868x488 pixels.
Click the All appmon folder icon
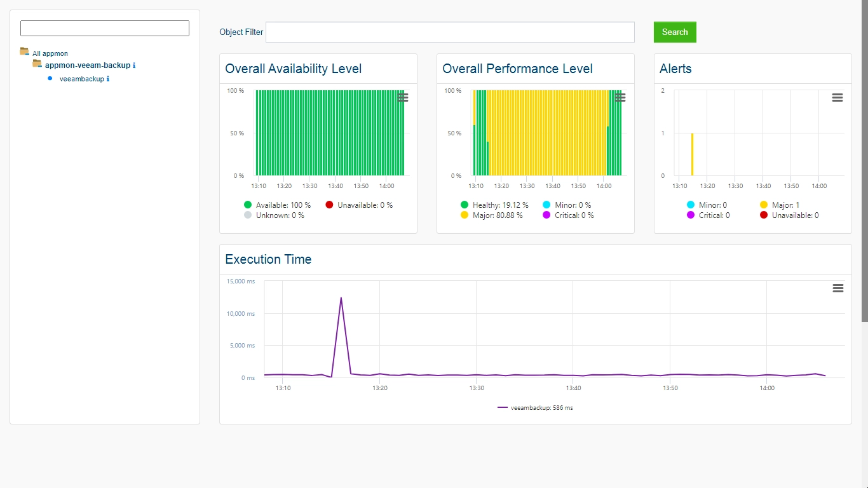coord(24,51)
